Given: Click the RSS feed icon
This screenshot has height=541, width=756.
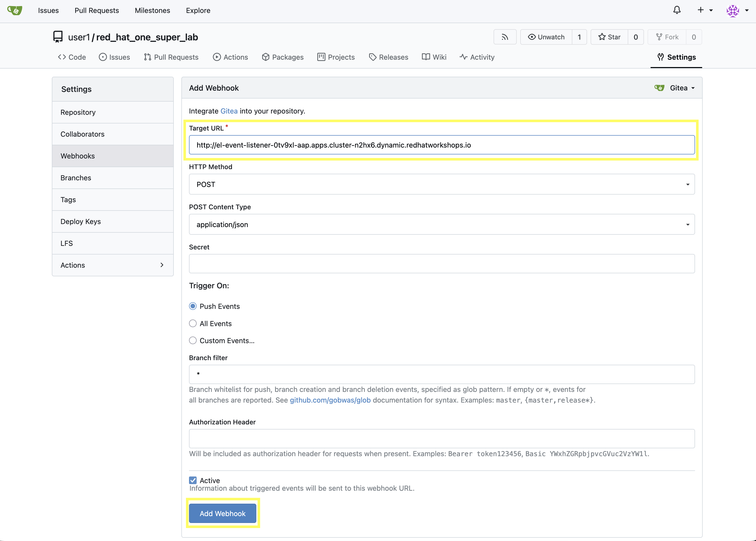Looking at the screenshot, I should pyautogui.click(x=505, y=37).
